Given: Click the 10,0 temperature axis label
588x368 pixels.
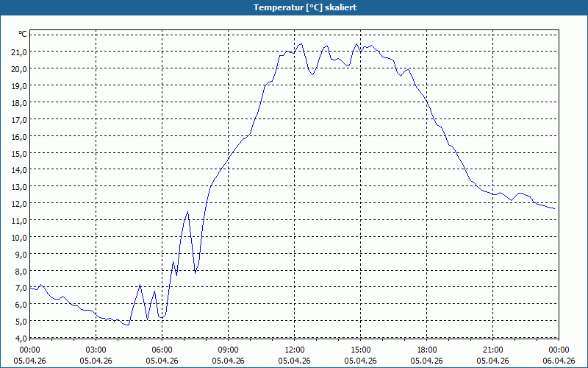Looking at the screenshot, I should pos(19,238).
